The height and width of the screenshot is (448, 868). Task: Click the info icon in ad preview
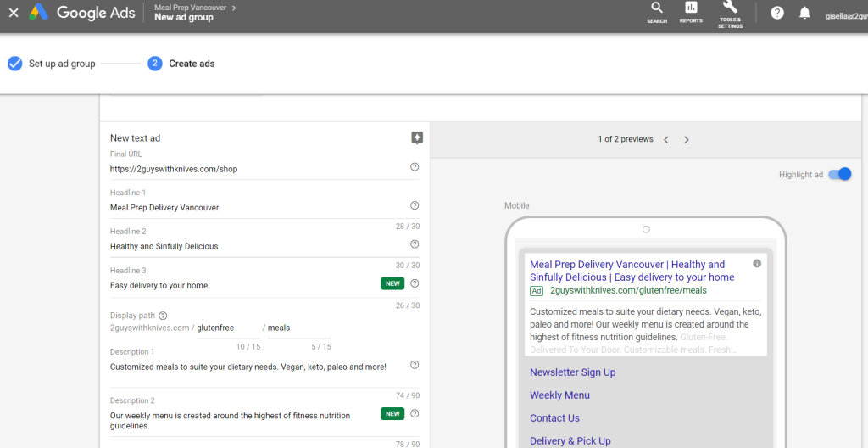(757, 264)
